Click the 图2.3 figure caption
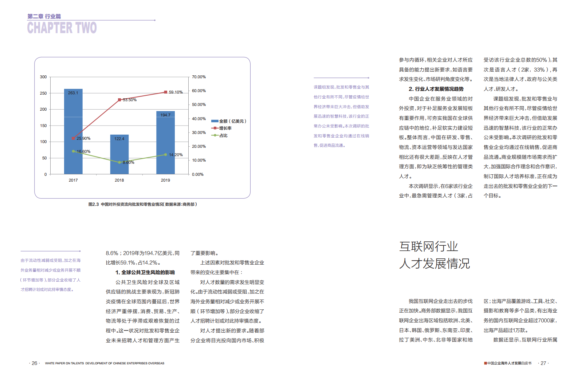Screen dimensions: 578x392 point(142,205)
